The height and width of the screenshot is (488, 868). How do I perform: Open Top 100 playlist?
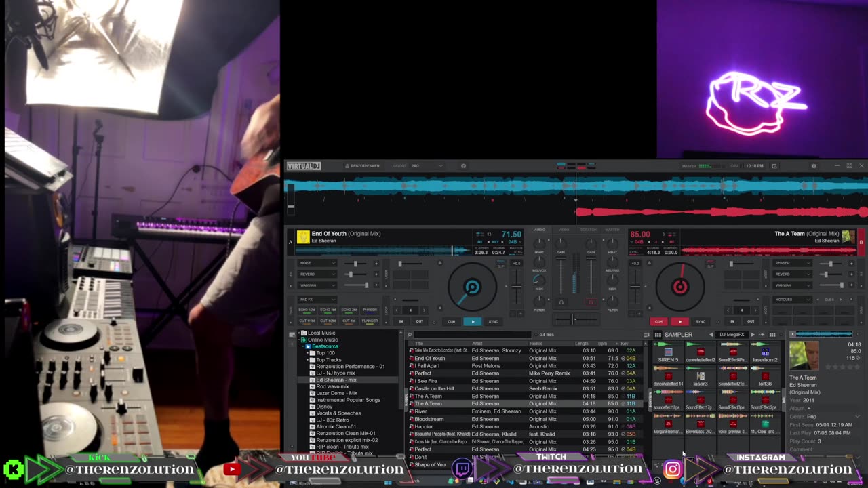325,353
